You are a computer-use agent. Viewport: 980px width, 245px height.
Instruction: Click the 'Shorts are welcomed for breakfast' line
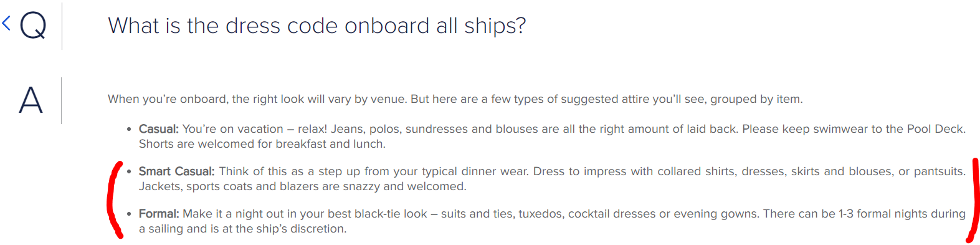262,144
